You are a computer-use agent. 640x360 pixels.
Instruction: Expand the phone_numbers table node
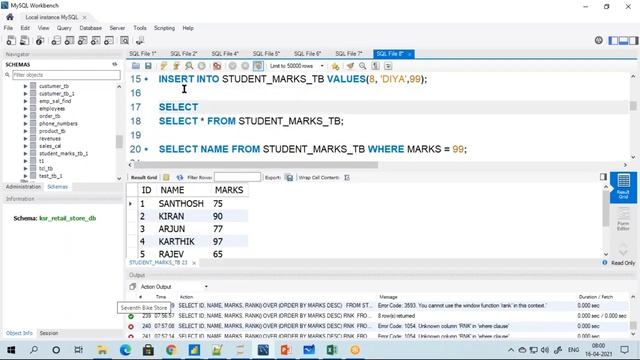click(x=25, y=124)
